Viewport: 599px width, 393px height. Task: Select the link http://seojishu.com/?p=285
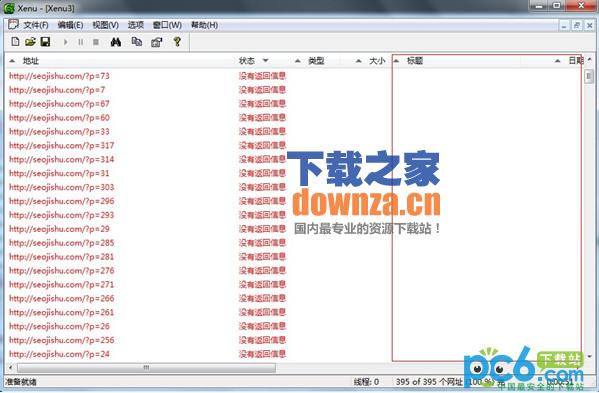62,243
